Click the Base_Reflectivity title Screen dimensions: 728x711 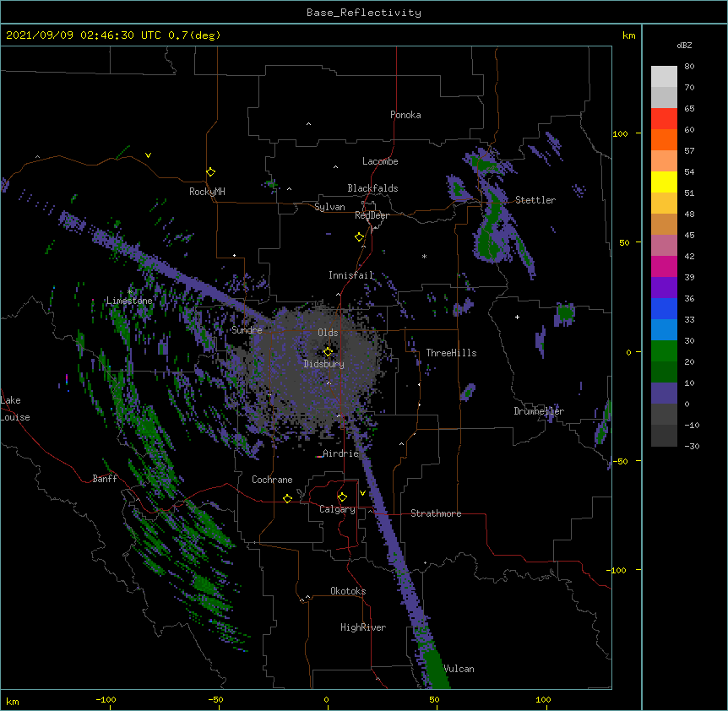[x=364, y=13]
